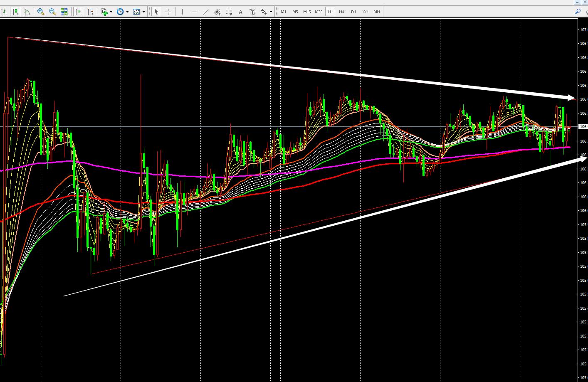Expand the Arrows dropdown arrow

[x=271, y=12]
